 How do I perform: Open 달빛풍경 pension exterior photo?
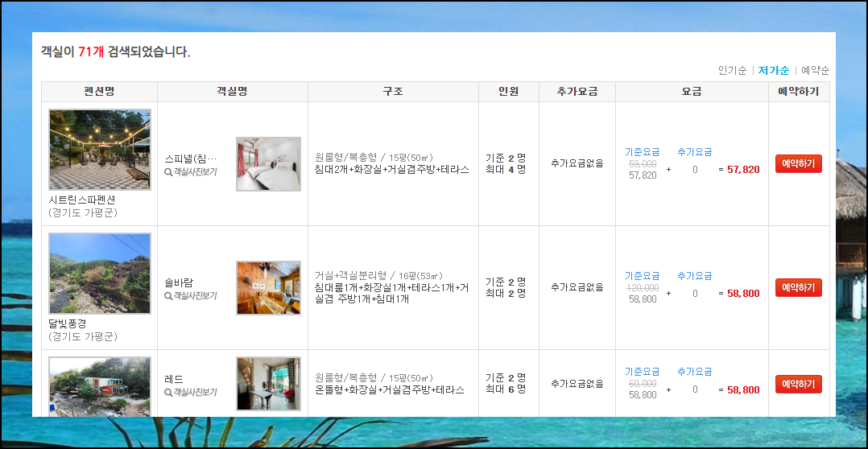100,273
